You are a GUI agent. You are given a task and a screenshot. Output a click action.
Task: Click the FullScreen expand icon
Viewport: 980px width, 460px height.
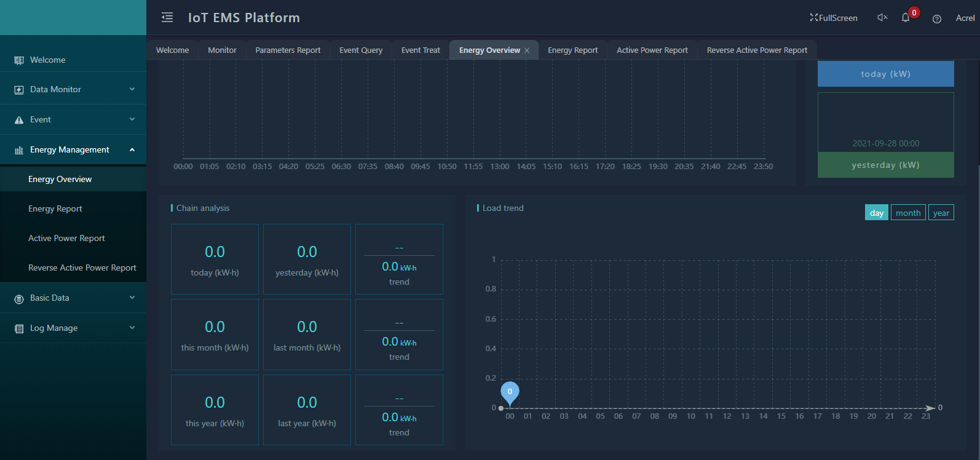click(x=814, y=18)
